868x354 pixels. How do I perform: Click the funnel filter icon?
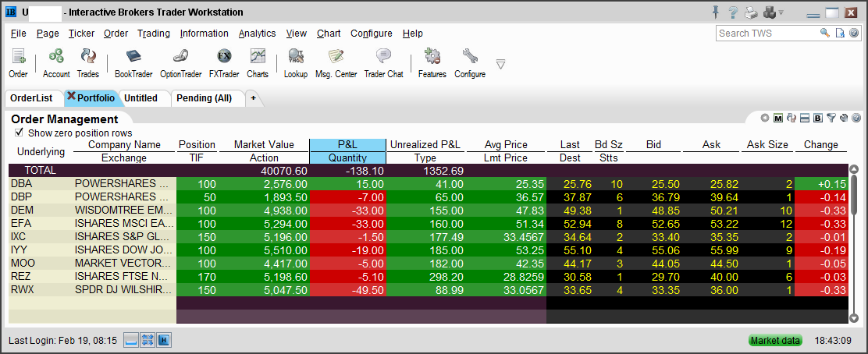click(x=831, y=117)
